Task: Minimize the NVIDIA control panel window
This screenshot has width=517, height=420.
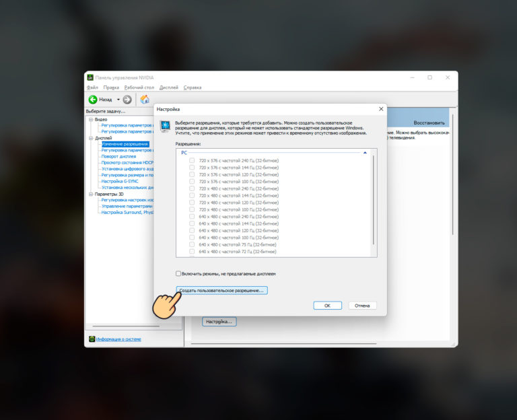Action: click(x=412, y=77)
